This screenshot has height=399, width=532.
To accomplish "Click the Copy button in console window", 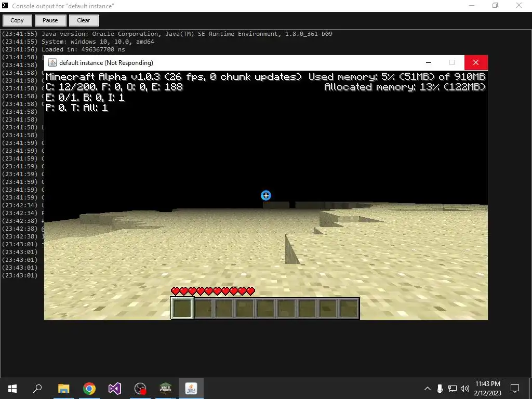I will (x=17, y=20).
